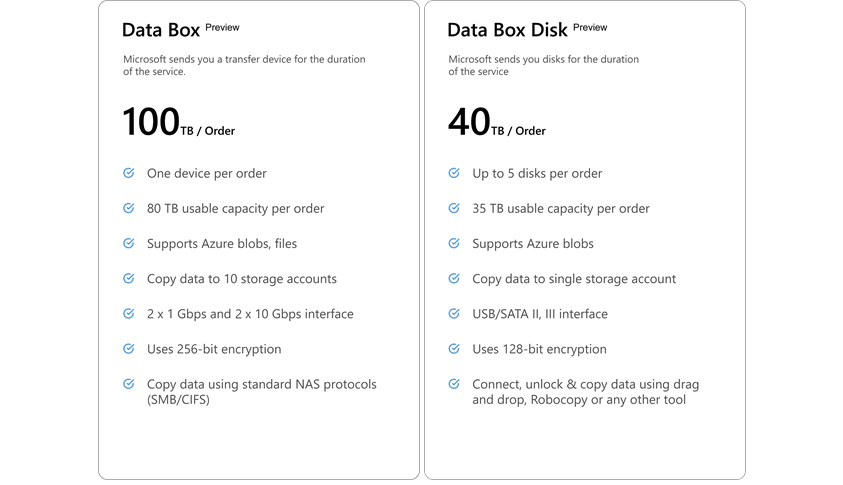Click the 2 x 10 Gbps interface text
This screenshot has height=485, width=843.
(294, 314)
